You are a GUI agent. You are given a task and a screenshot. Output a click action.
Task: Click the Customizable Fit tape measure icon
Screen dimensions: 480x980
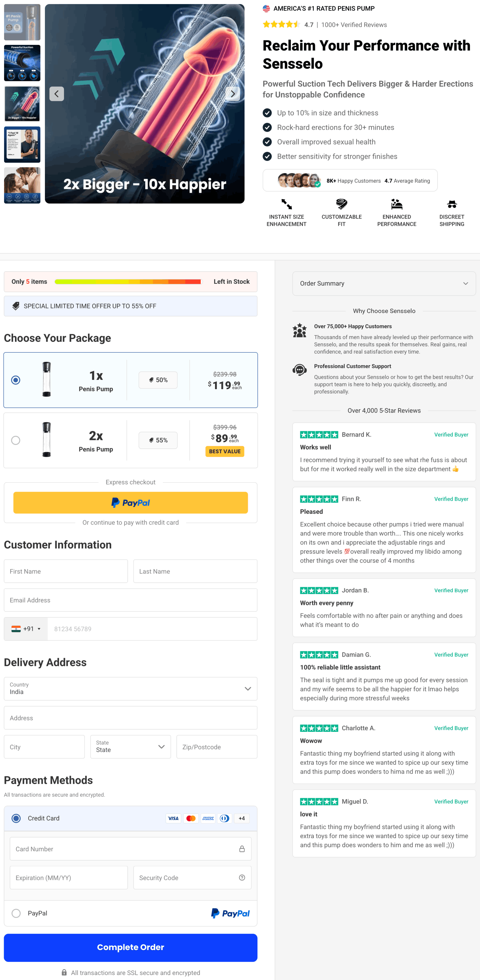[x=341, y=204]
